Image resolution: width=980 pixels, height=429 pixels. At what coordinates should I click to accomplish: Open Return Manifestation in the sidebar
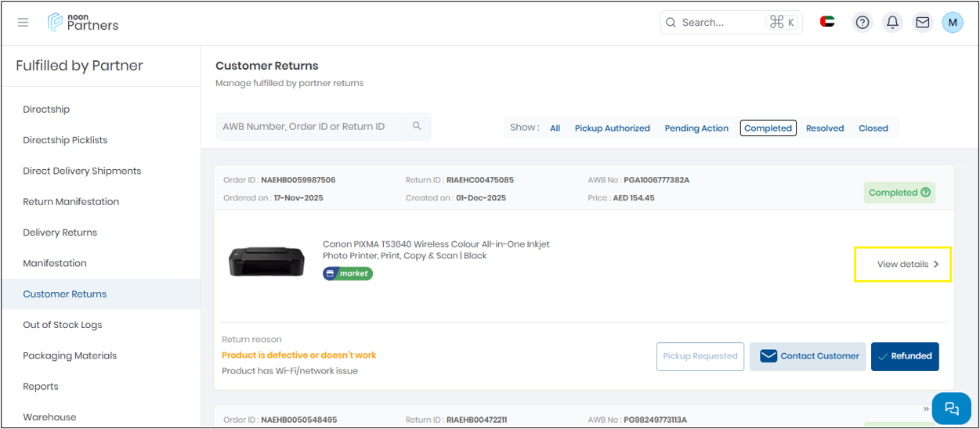[x=71, y=202]
